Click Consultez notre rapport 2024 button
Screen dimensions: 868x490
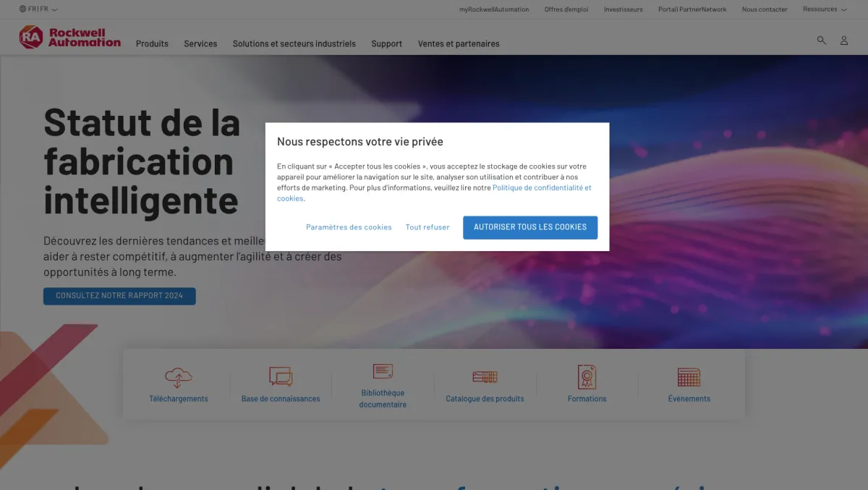click(x=119, y=296)
